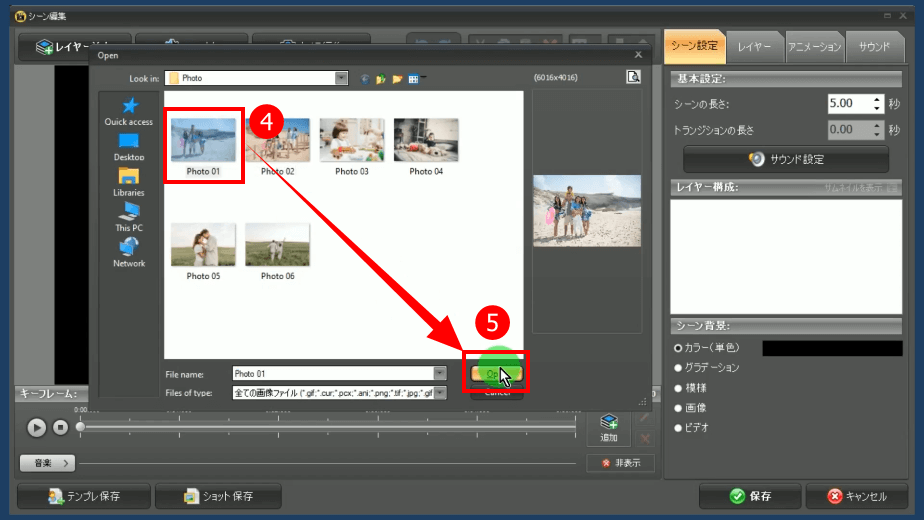Click the black scene background color swatch

(832, 348)
